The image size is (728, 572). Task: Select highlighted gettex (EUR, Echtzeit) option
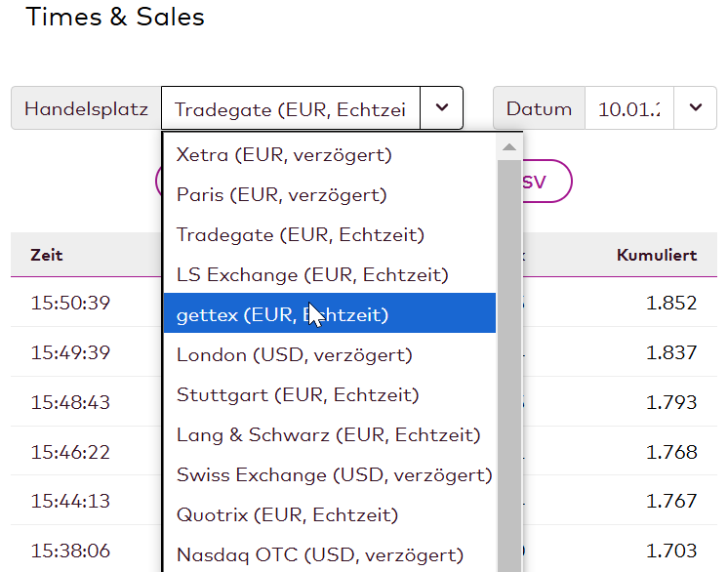pyautogui.click(x=330, y=313)
